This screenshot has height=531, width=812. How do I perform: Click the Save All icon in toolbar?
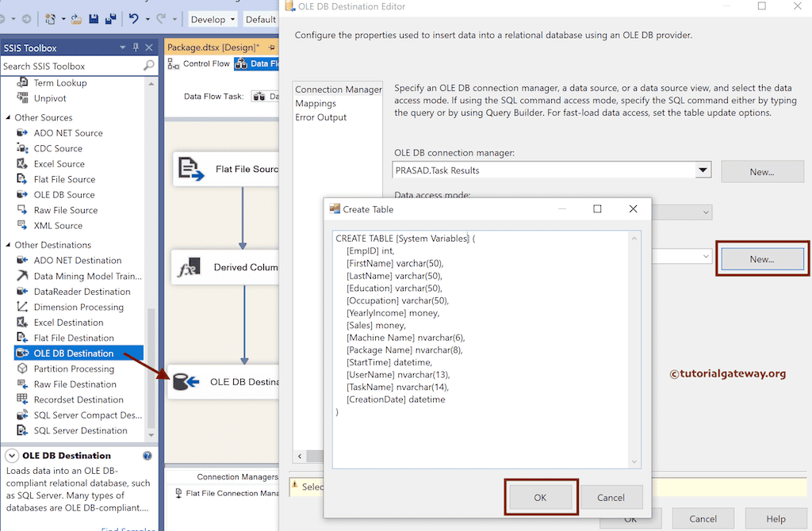(x=110, y=19)
